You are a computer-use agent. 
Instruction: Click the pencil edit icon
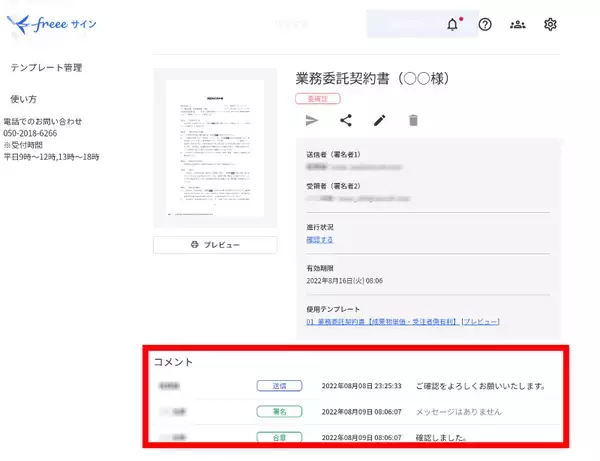click(379, 121)
